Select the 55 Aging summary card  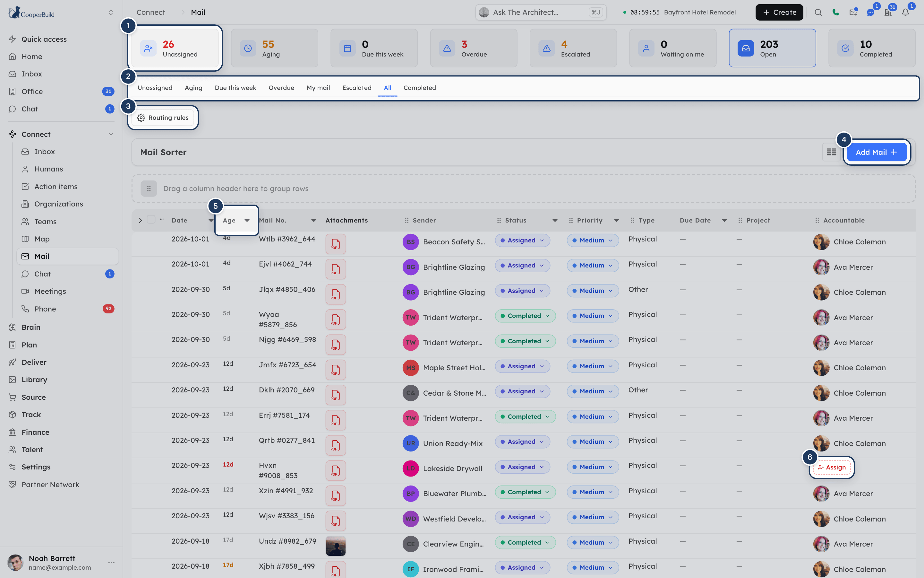point(275,48)
